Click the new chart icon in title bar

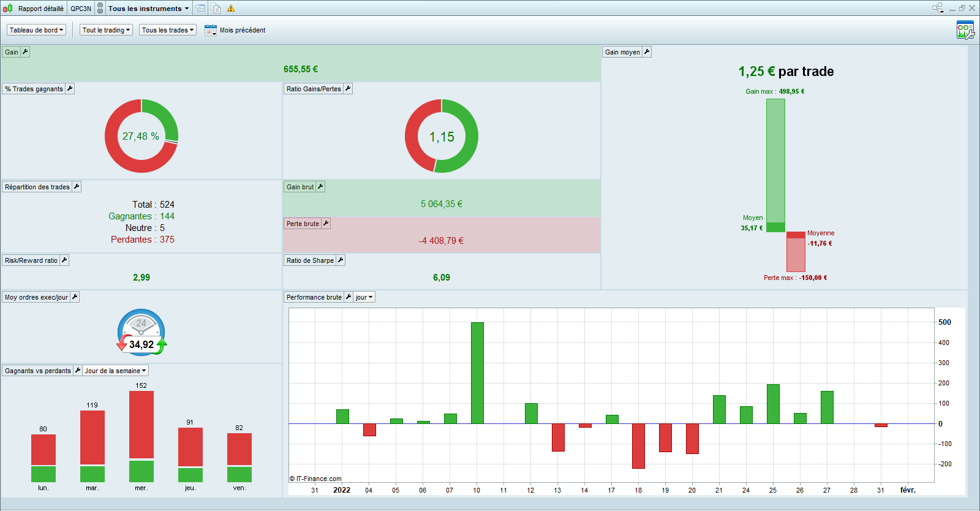[x=201, y=9]
